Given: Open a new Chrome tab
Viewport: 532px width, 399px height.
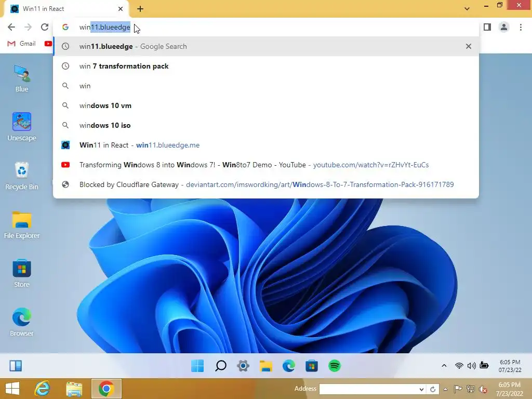Looking at the screenshot, I should pyautogui.click(x=140, y=9).
